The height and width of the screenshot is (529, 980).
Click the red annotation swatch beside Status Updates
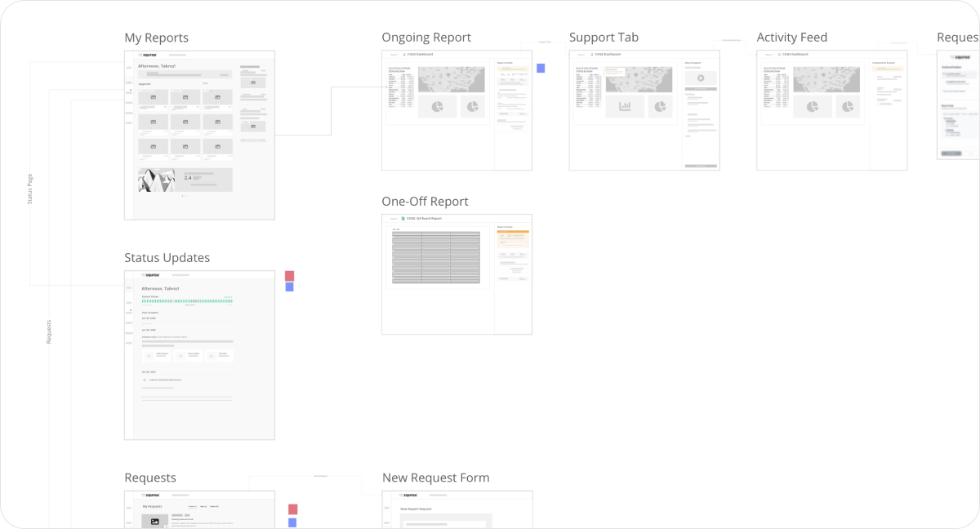[290, 276]
